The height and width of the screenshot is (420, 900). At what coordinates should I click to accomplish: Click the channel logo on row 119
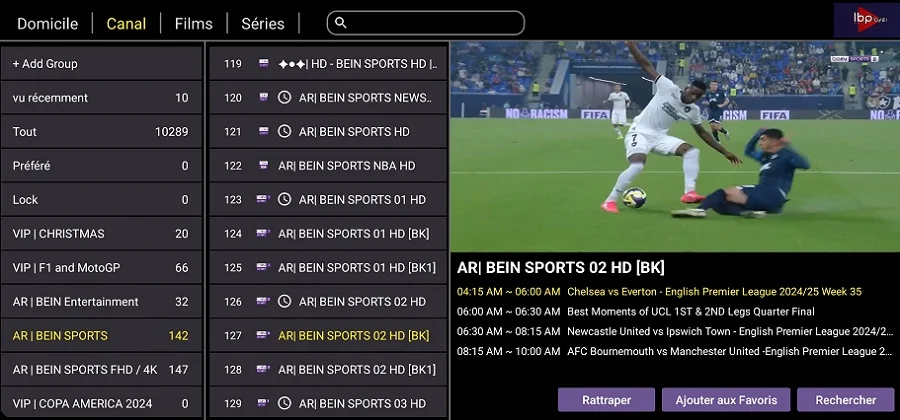(x=264, y=64)
